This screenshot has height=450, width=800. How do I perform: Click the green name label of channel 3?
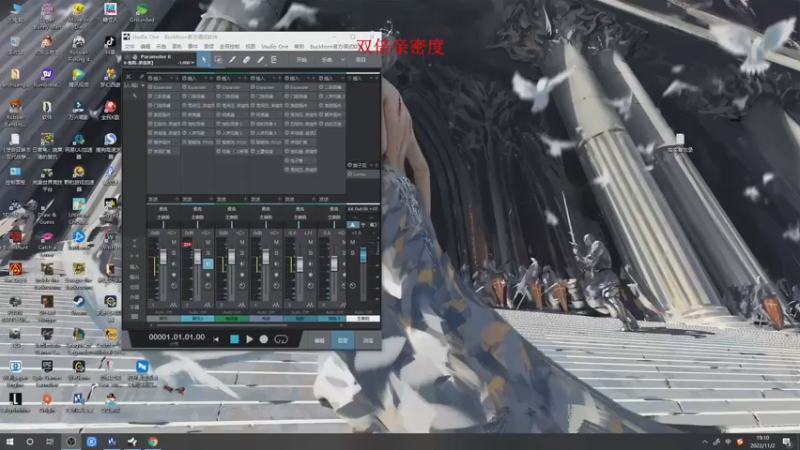pos(232,318)
